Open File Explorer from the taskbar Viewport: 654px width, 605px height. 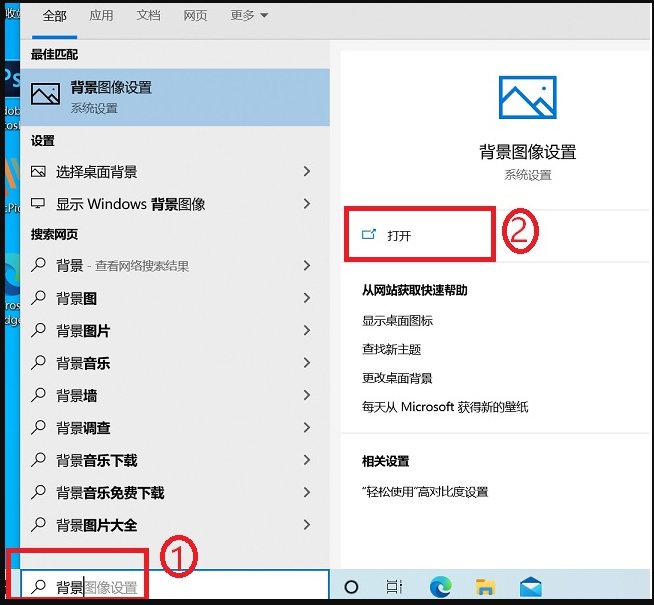[485, 587]
